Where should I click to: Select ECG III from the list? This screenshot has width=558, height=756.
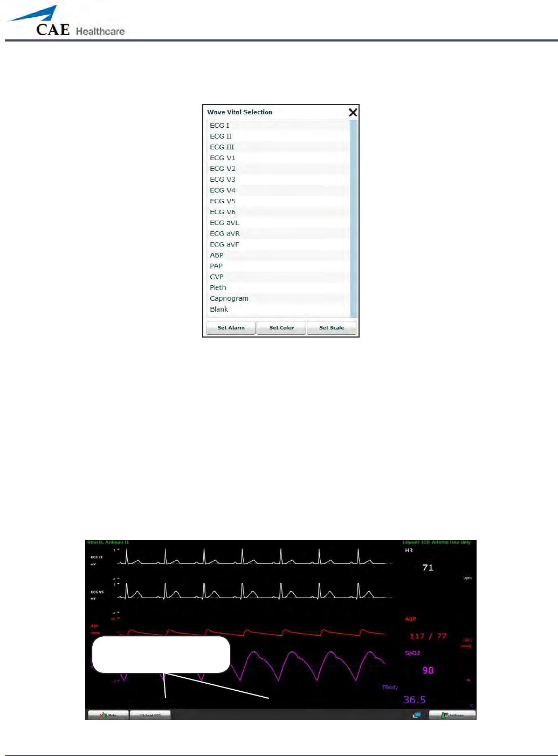coord(278,147)
